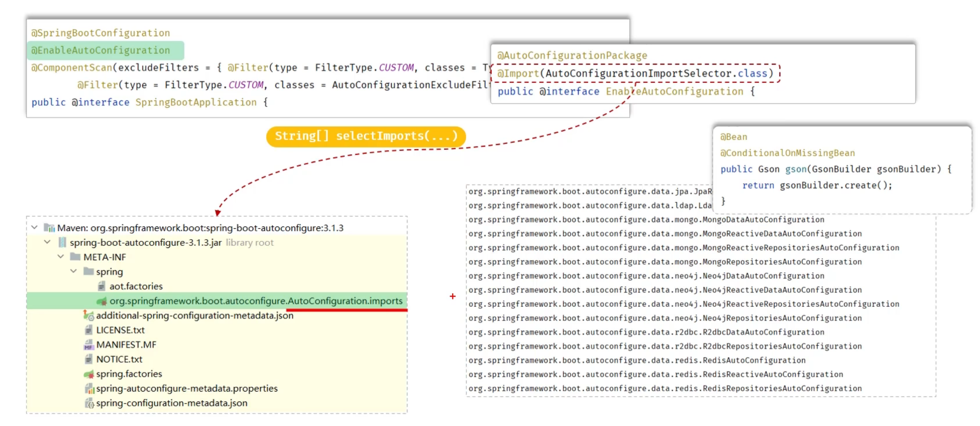Click the @ConditionalOnMissingBean annotation
980x426 pixels.
coord(787,153)
